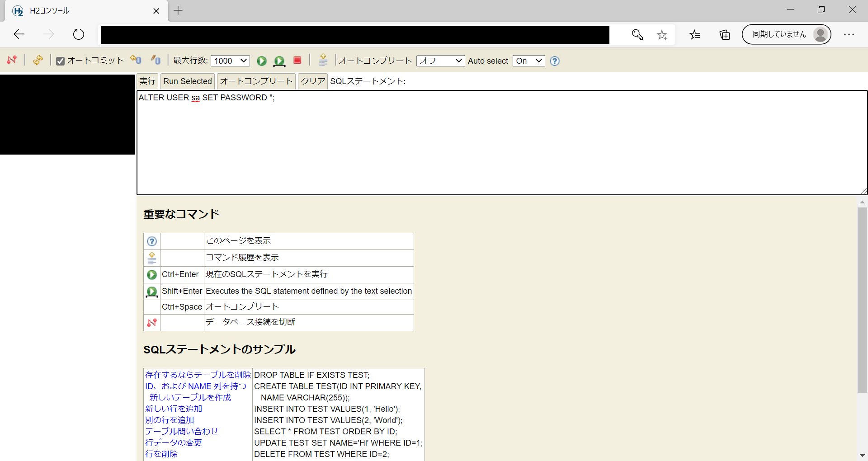Image resolution: width=868 pixels, height=461 pixels.
Task: Click the オートコンプリート button above SQL editor
Action: 256,81
